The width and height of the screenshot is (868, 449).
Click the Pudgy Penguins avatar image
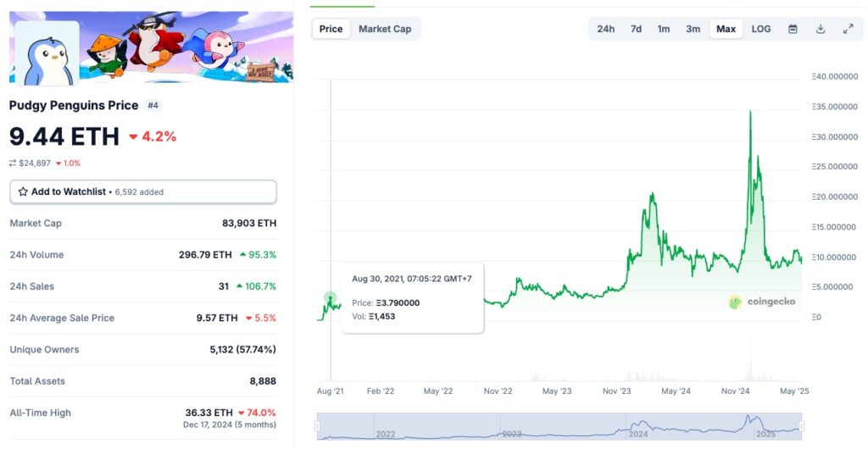point(47,53)
